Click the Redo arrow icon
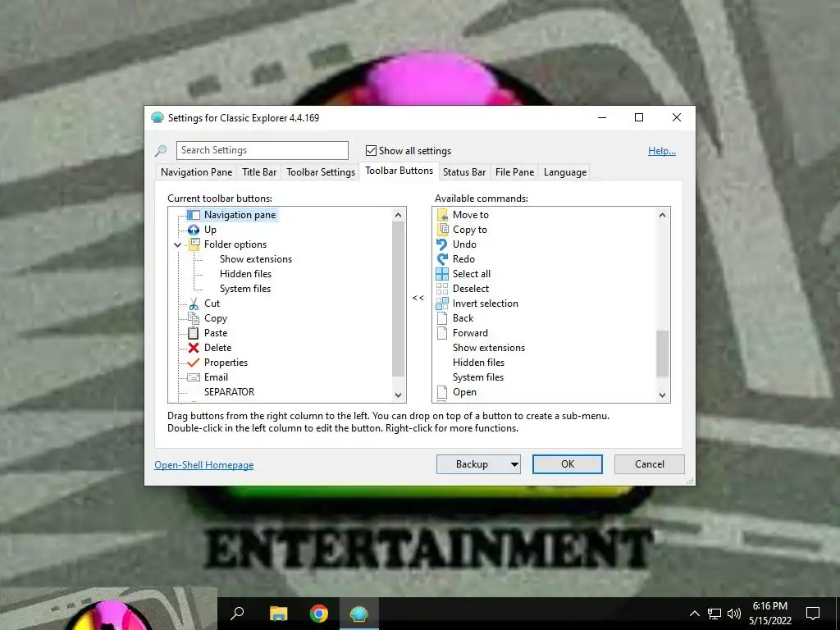 (442, 259)
